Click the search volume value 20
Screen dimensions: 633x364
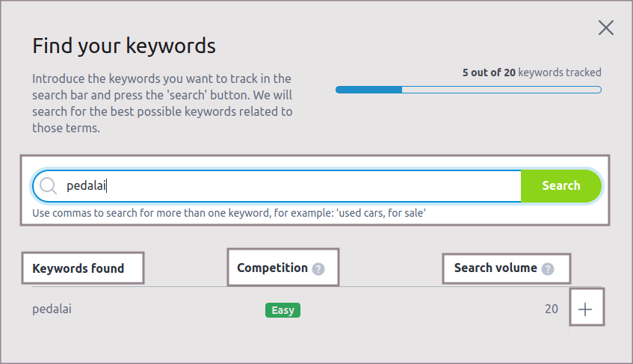click(x=551, y=309)
